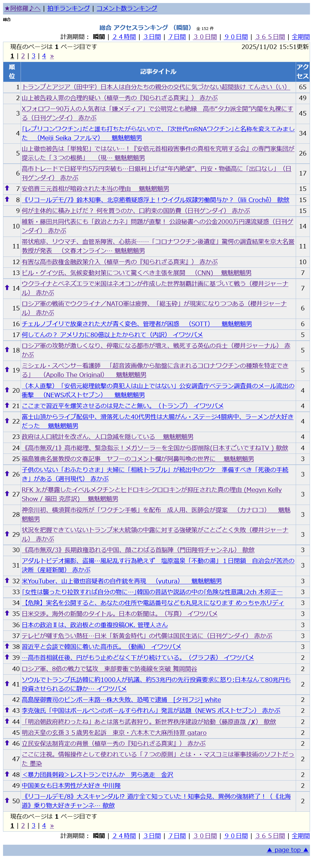Image resolution: width=313 pixels, height=868 pixels.
Task: Click the » next arrow in top pagination
Action: pos(52,56)
